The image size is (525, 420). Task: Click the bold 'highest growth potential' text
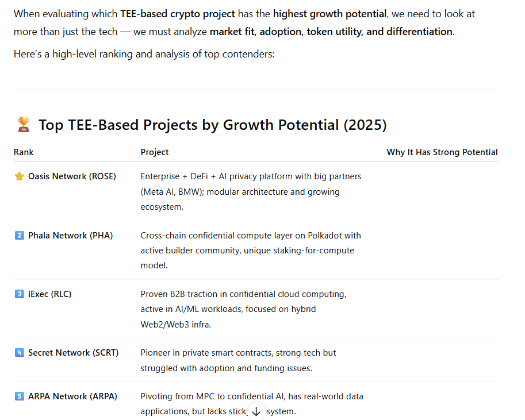pyautogui.click(x=330, y=14)
